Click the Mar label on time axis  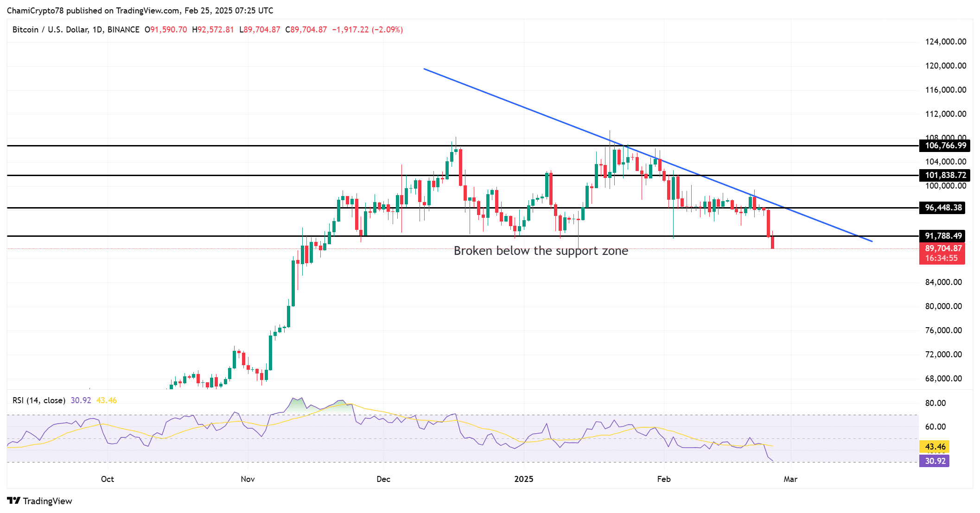pos(790,479)
